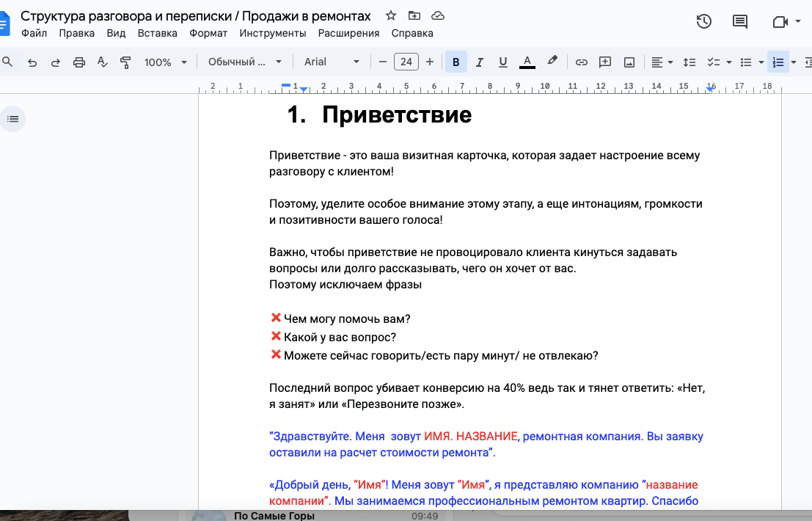Move document to folder icon
The image size is (812, 521).
click(x=414, y=15)
